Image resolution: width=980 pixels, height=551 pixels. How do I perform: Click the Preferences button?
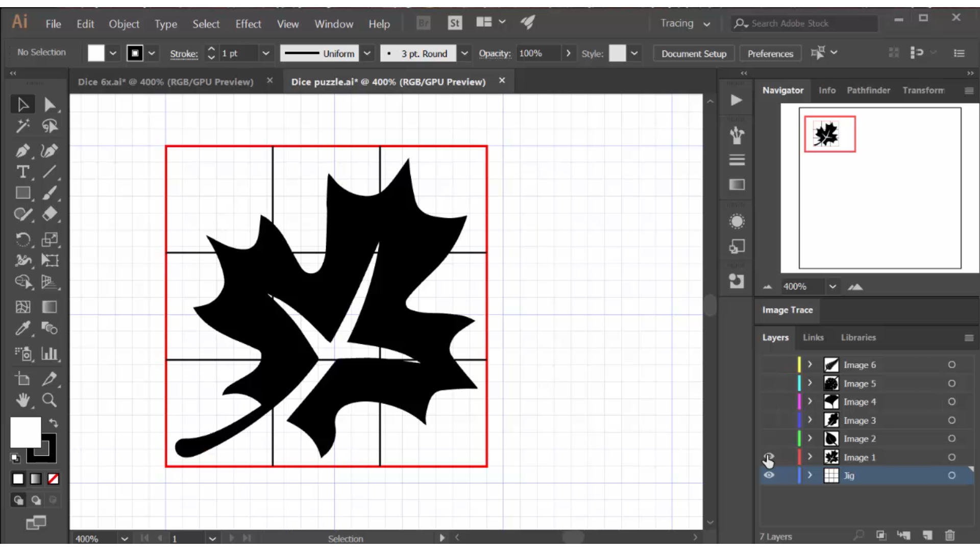(770, 53)
